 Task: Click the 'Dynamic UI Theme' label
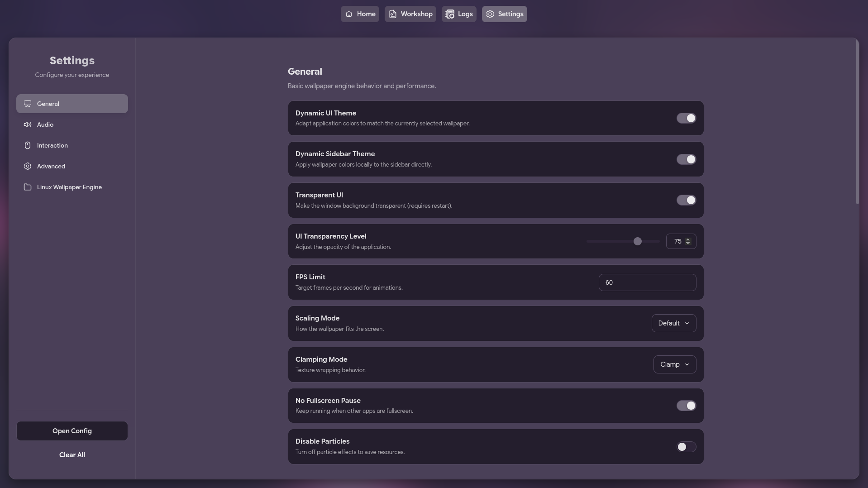pos(326,113)
